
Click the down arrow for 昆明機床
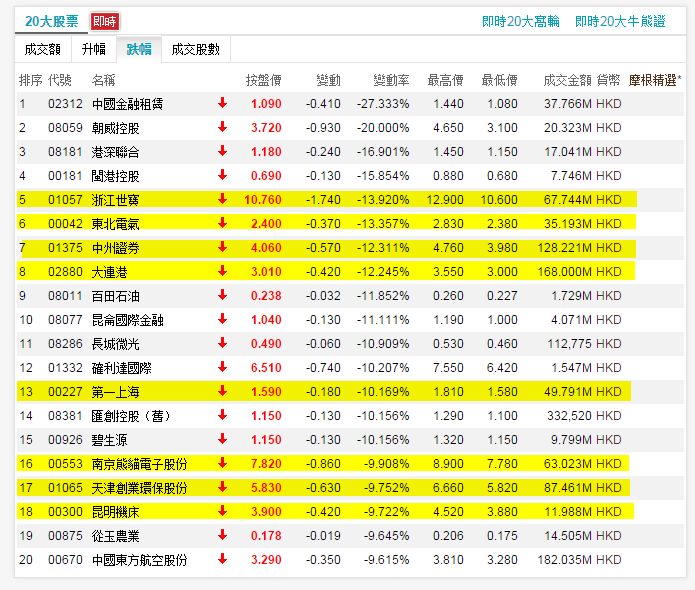[x=222, y=511]
